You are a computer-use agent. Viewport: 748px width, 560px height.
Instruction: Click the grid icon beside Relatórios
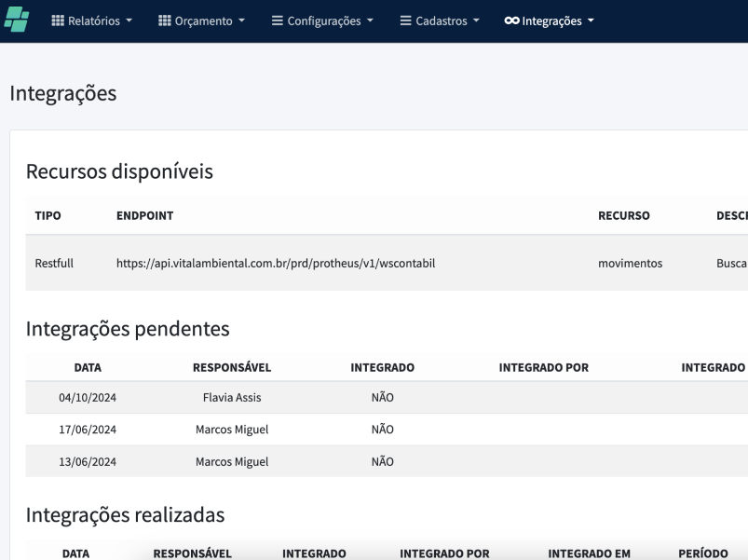[x=57, y=21]
